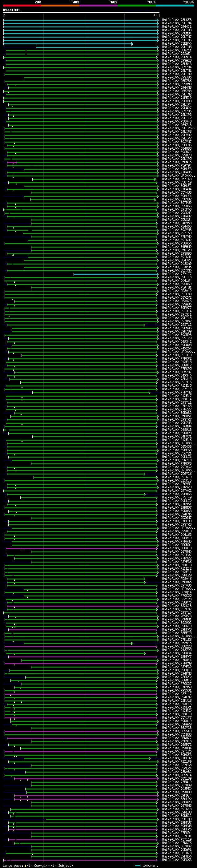Click the label UniRef100_Q8S5I4
Image resolution: width=197 pixels, height=868 pixels.
pos(176,775)
